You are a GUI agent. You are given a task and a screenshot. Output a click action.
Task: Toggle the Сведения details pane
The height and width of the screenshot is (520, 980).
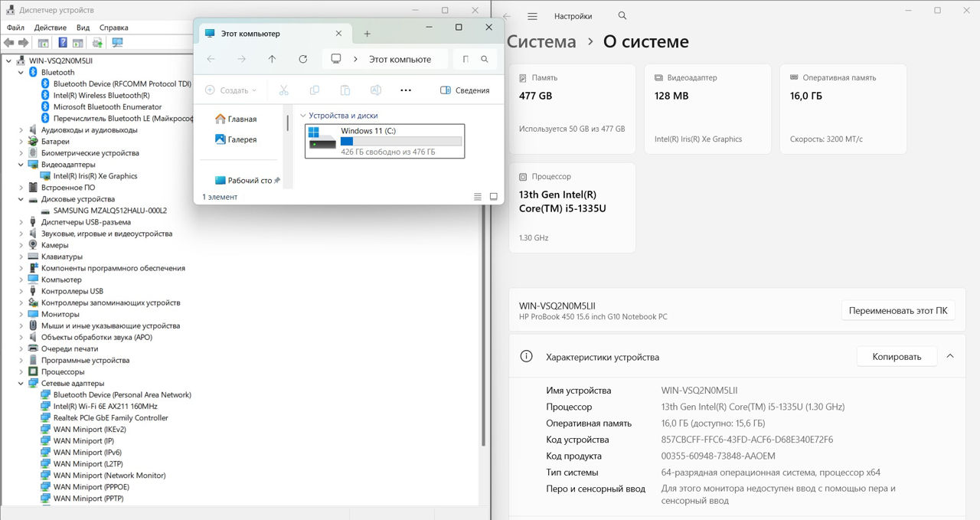[x=465, y=90]
